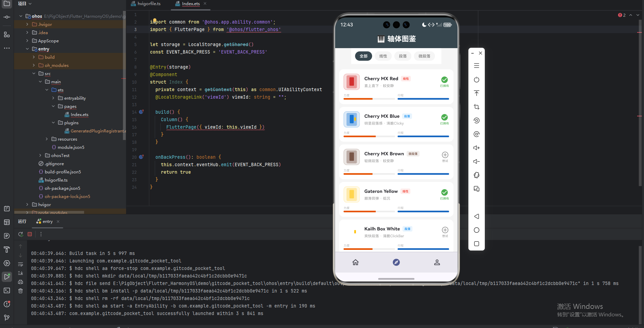Open the Structure tool window icon
This screenshot has height=328, width=644.
(7, 34)
